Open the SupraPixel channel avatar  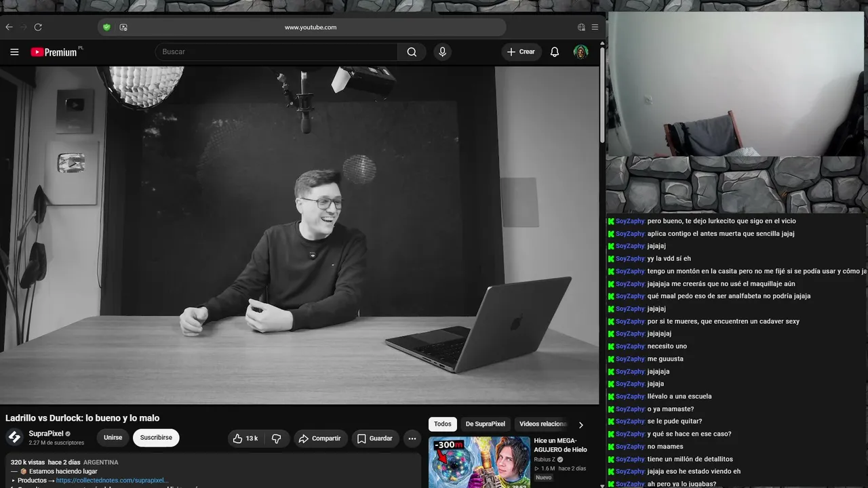(14, 437)
